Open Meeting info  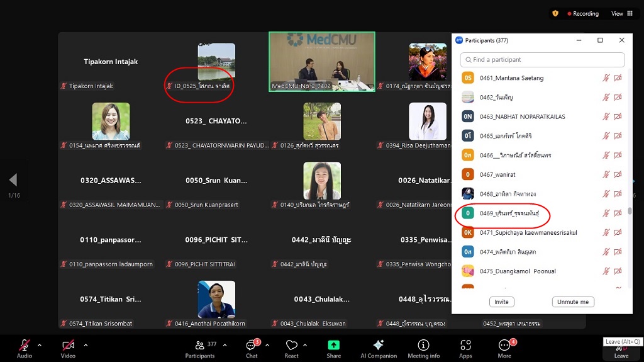tap(423, 348)
